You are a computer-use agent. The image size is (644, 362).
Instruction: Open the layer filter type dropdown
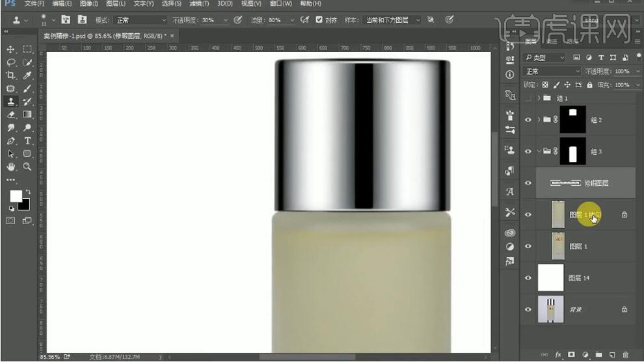[544, 57]
